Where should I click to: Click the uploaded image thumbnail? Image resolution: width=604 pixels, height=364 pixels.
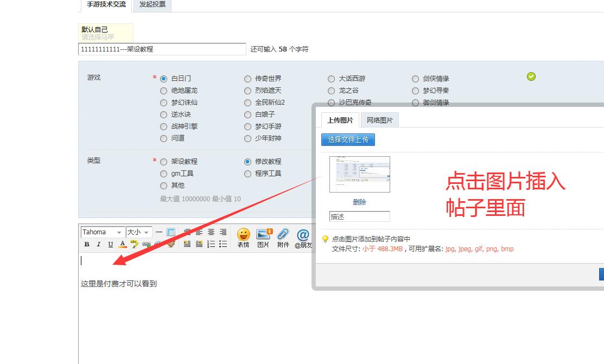click(359, 174)
